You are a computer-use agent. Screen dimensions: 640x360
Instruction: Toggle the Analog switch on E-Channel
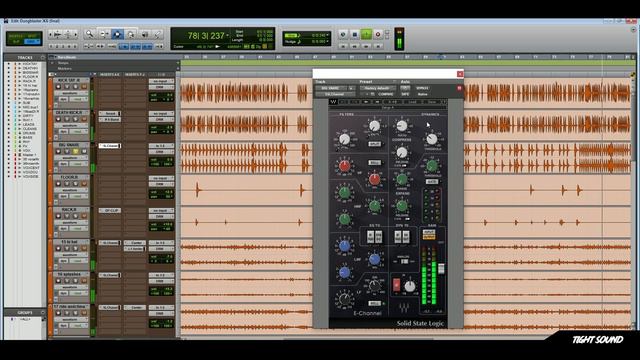[x=404, y=261]
